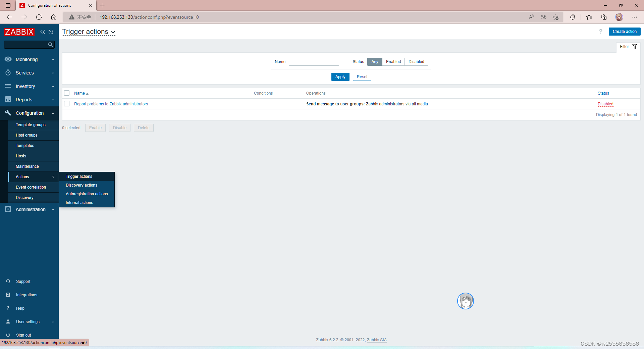This screenshot has width=644, height=349.
Task: Open Report problems to Zabbix administrators link
Action: 111,104
